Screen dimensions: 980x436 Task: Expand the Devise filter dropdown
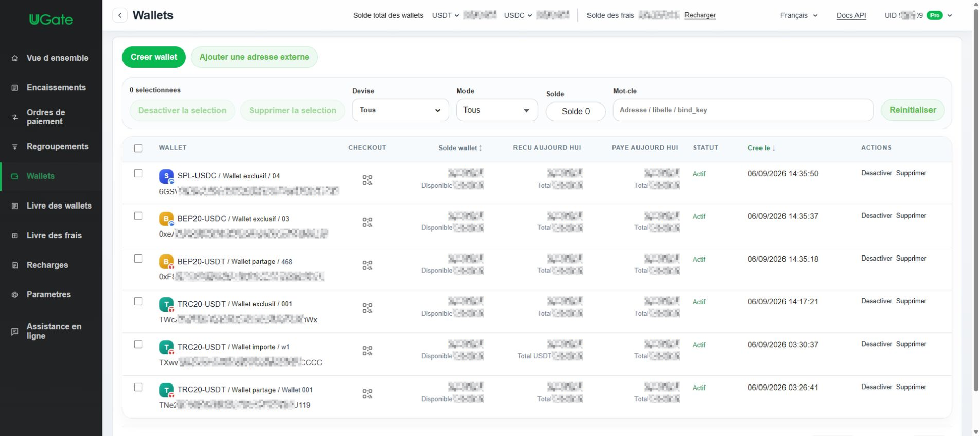[x=400, y=110]
